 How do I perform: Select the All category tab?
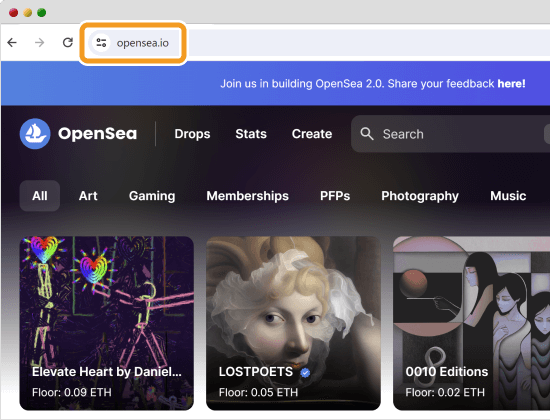point(40,196)
